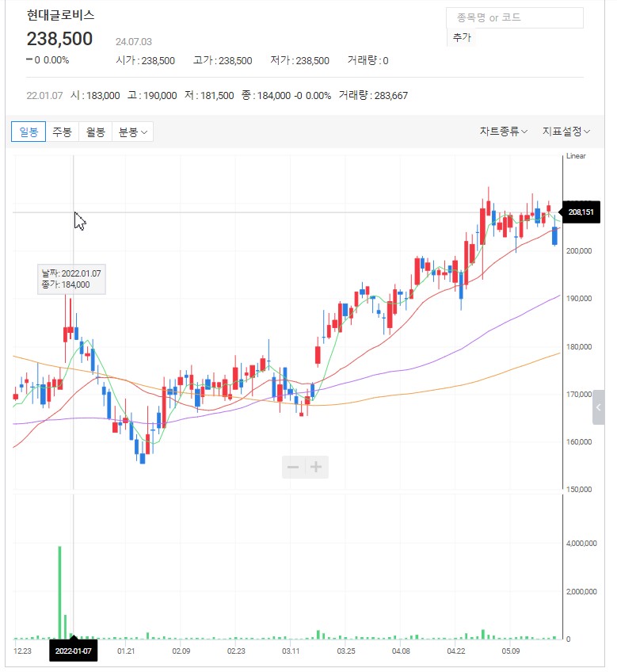Click the 고:190,000 high value
This screenshot has width=617, height=672.
152,95
